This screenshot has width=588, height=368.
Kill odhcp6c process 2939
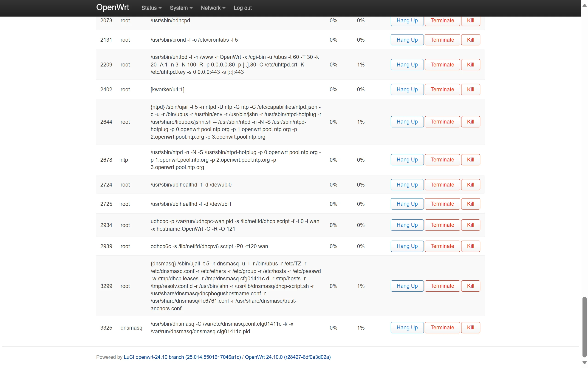pyautogui.click(x=470, y=246)
